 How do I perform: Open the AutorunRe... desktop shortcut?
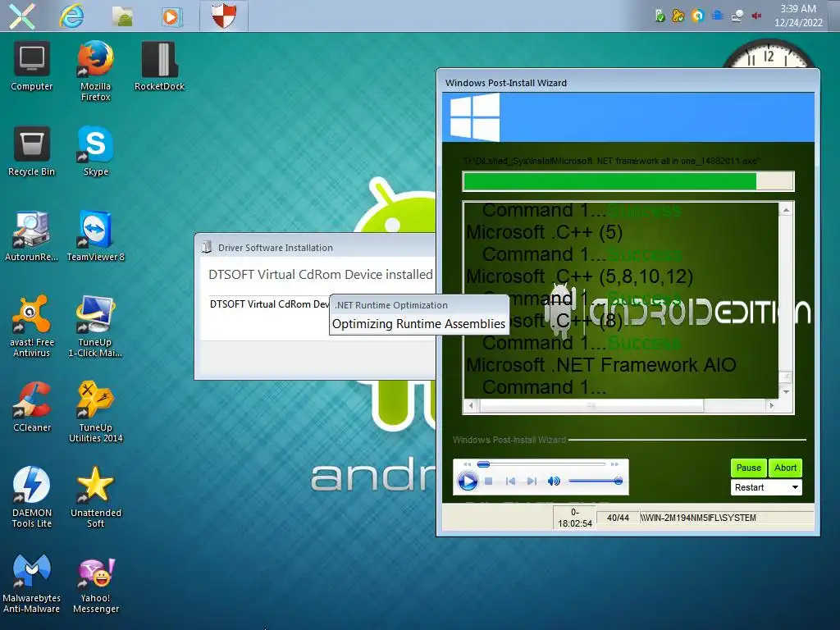click(32, 237)
